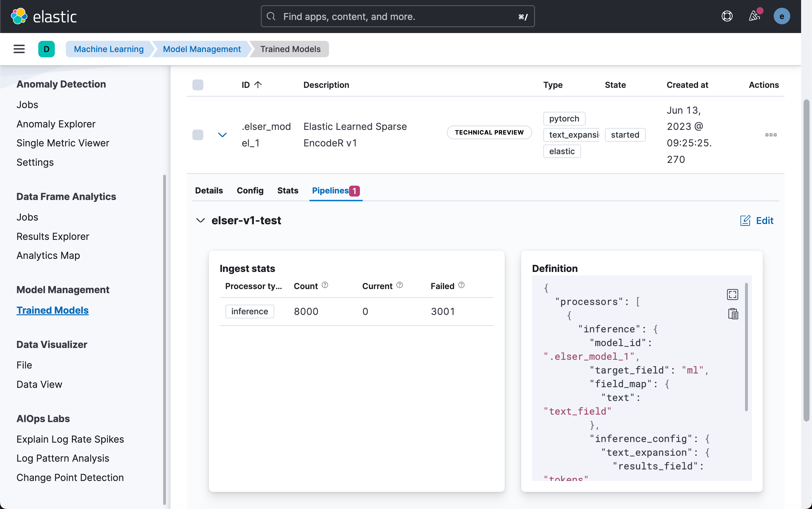
Task: Open Anomaly Explorer in the sidebar
Action: 56,124
